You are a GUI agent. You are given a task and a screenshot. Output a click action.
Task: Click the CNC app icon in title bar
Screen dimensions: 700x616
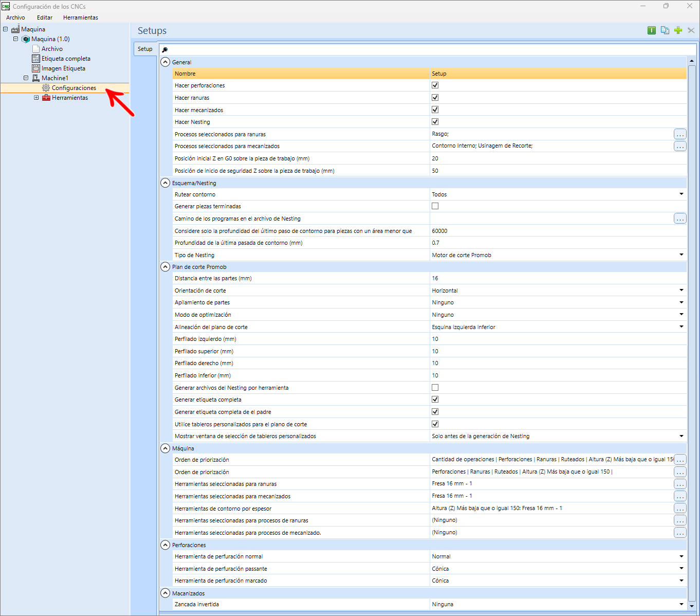tap(6, 6)
